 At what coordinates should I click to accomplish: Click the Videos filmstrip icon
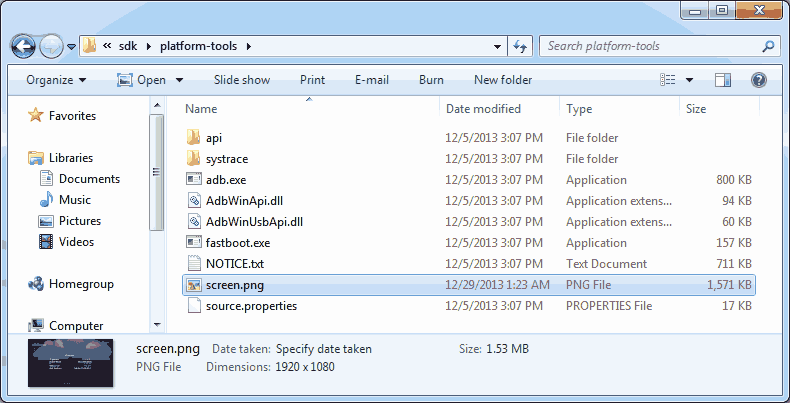pos(46,242)
